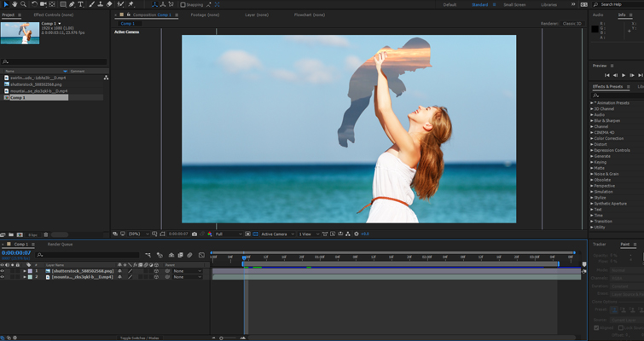The width and height of the screenshot is (644, 341).
Task: Click Toggle Switches / Modes button
Action: pos(139,338)
